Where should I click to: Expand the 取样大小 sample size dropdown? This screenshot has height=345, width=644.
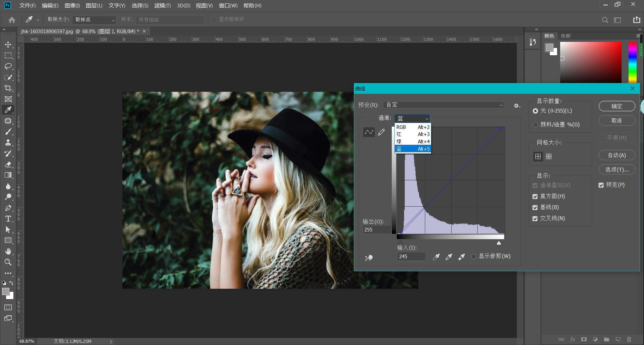click(x=94, y=20)
